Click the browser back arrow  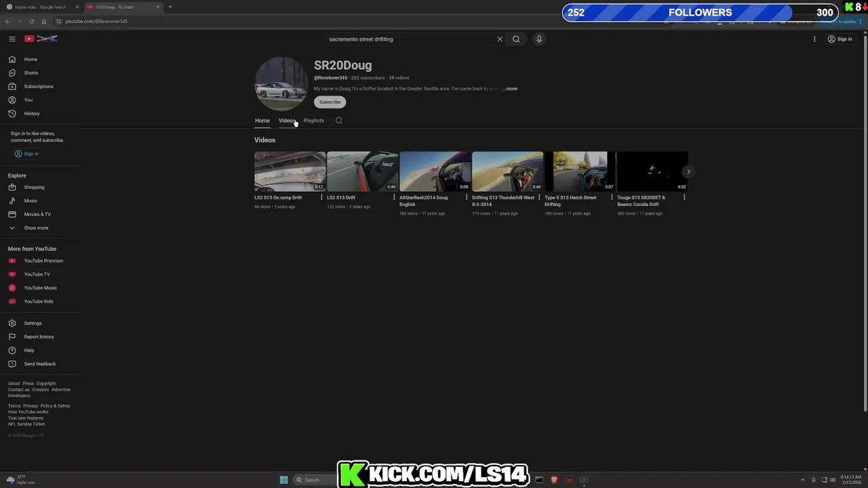7,21
